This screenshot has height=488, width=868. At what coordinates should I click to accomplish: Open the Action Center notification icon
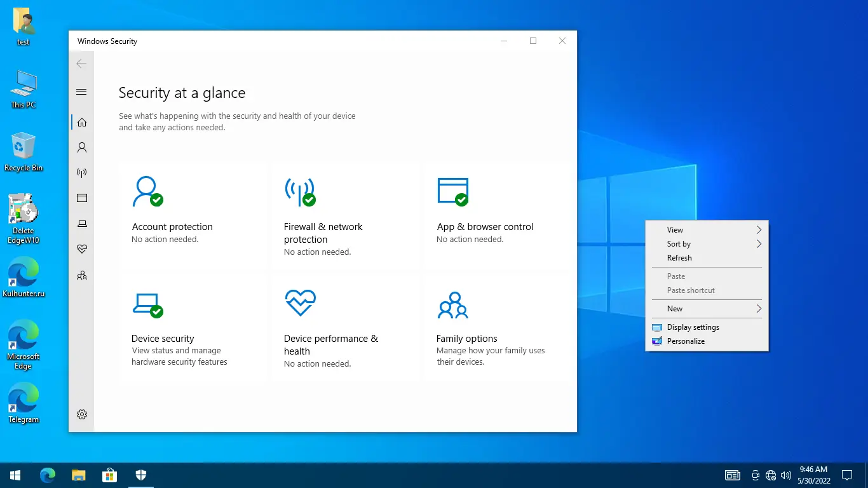(846, 475)
